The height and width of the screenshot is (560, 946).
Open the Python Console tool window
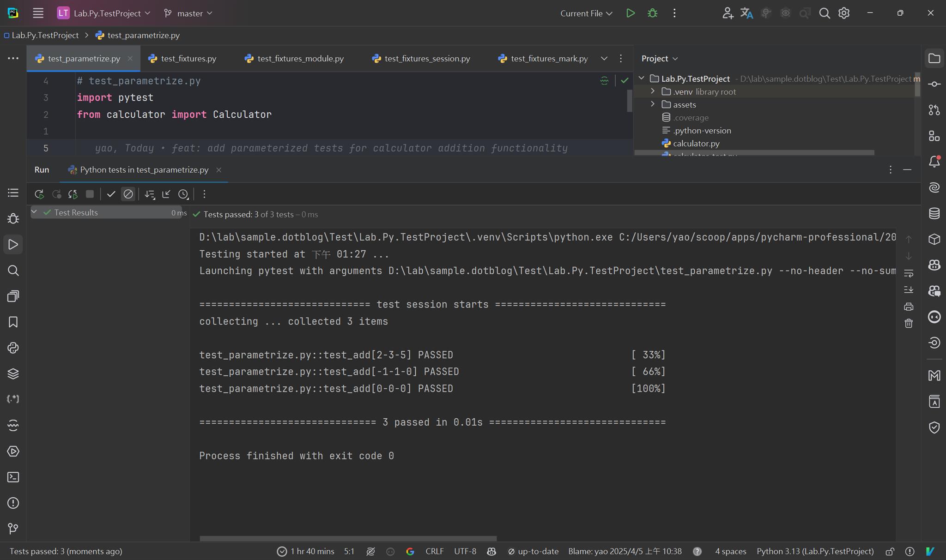[13, 348]
